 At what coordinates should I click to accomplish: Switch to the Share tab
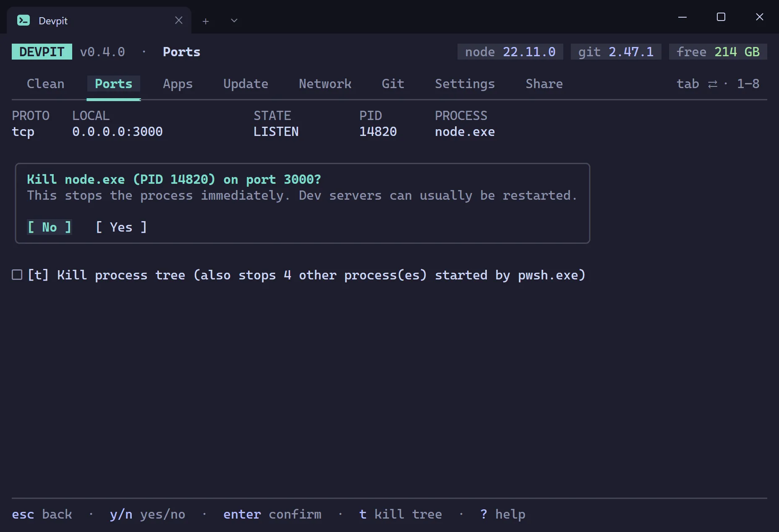click(544, 84)
